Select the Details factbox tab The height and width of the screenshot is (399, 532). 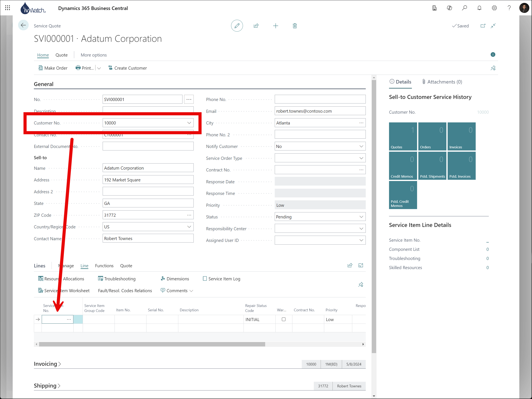click(400, 82)
